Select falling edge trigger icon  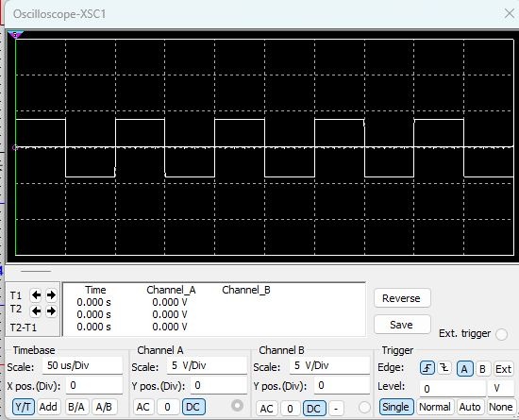click(x=444, y=368)
